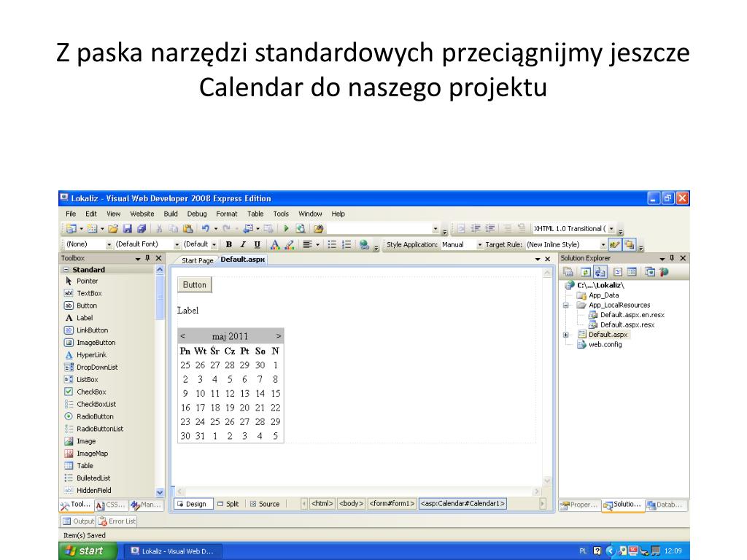Click the Save All icon
The image size is (747, 560).
[x=142, y=228]
